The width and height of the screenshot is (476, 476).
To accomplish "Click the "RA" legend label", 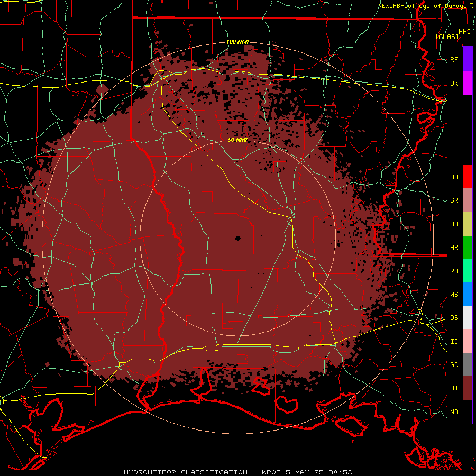I will pyautogui.click(x=454, y=271).
